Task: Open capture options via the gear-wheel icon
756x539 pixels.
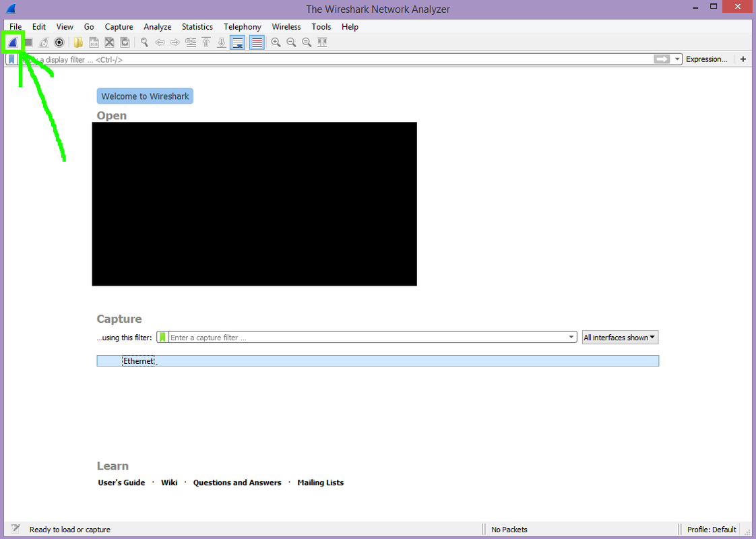Action: point(59,42)
